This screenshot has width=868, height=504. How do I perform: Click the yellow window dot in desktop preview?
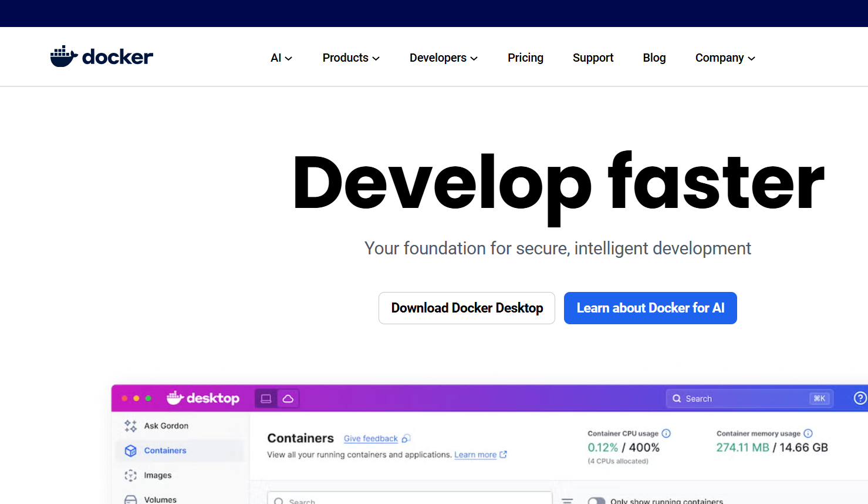pos(136,398)
